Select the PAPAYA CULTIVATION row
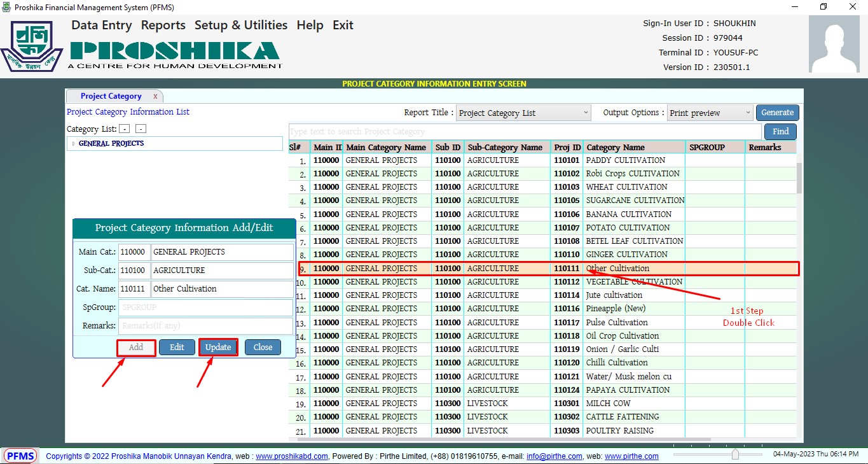 pyautogui.click(x=543, y=390)
